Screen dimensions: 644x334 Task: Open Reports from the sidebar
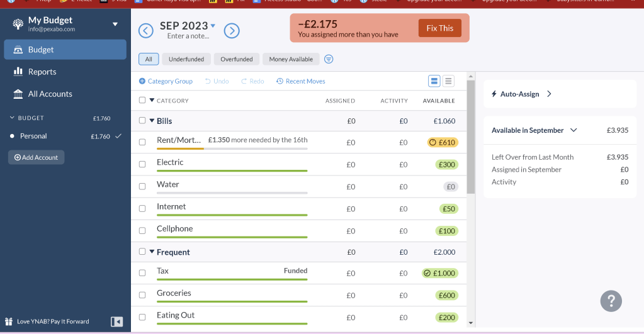pos(65,72)
